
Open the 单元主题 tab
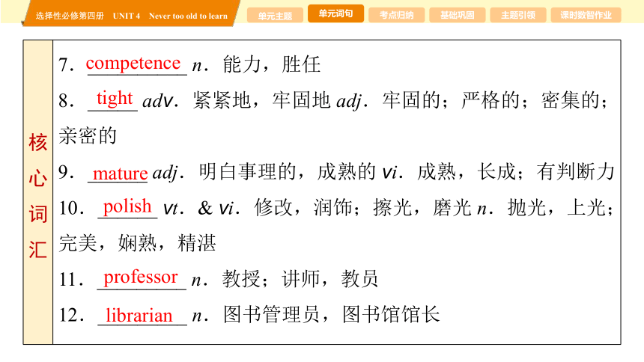(275, 16)
